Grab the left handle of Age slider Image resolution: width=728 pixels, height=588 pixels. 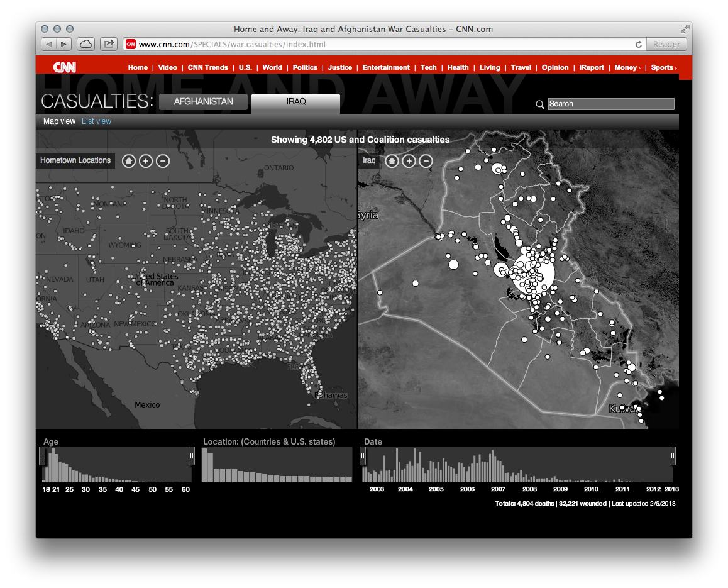click(42, 455)
